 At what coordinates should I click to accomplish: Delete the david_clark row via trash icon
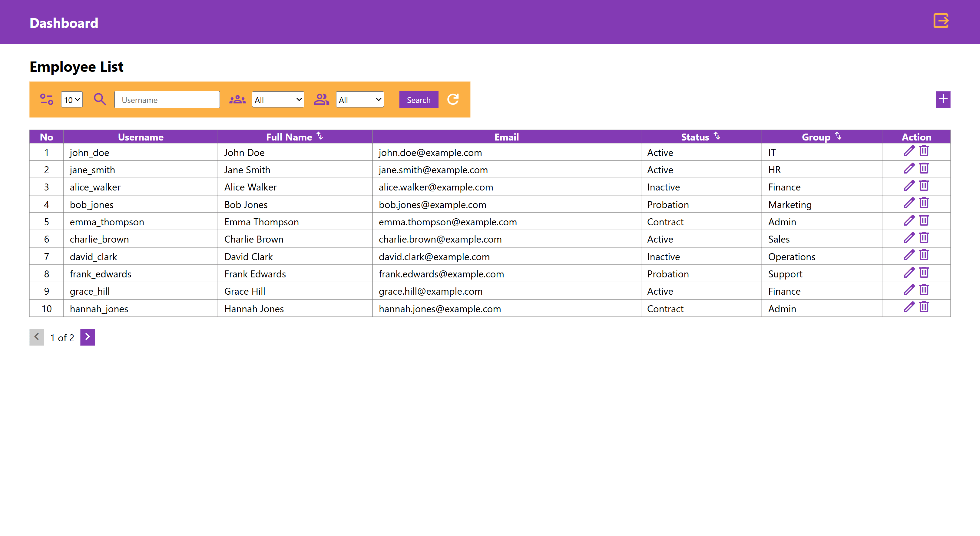tap(924, 255)
